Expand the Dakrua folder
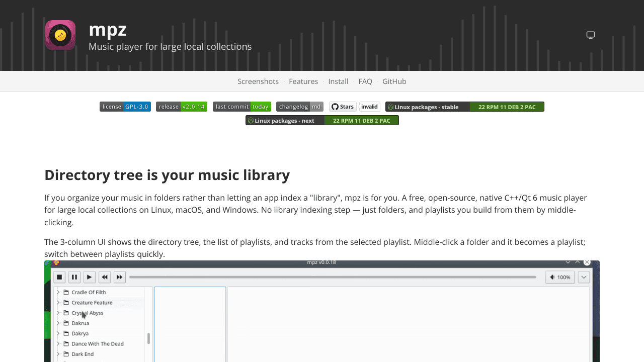 (x=58, y=323)
